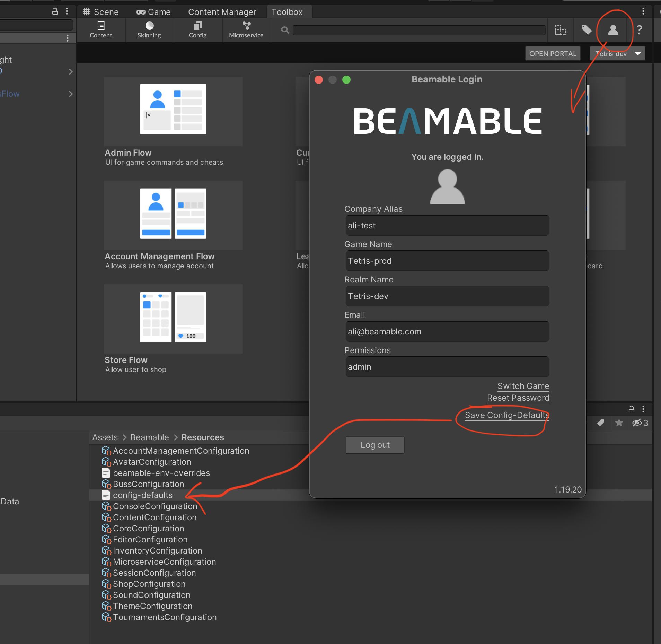The width and height of the screenshot is (661, 644).
Task: Open the help question mark icon
Action: (x=640, y=30)
